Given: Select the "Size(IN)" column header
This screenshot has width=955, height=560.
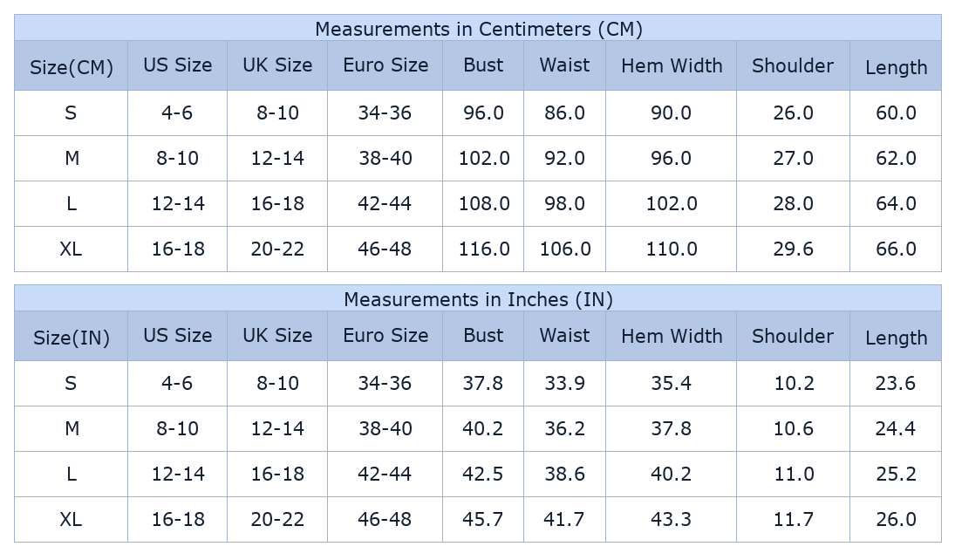Looking at the screenshot, I should point(71,338).
